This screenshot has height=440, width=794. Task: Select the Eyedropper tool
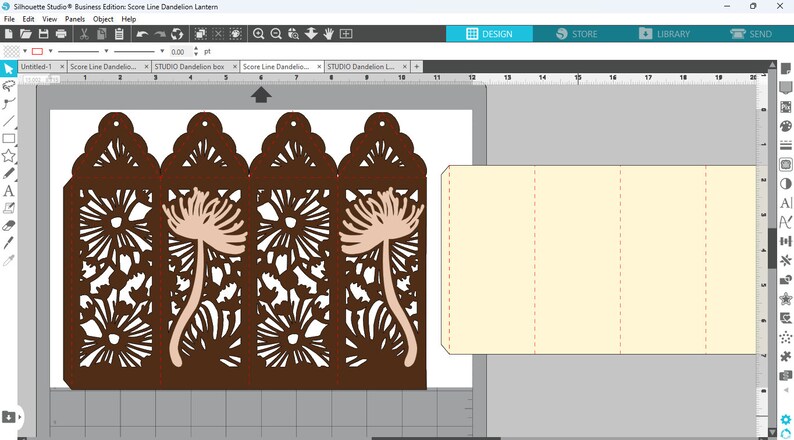[9, 260]
